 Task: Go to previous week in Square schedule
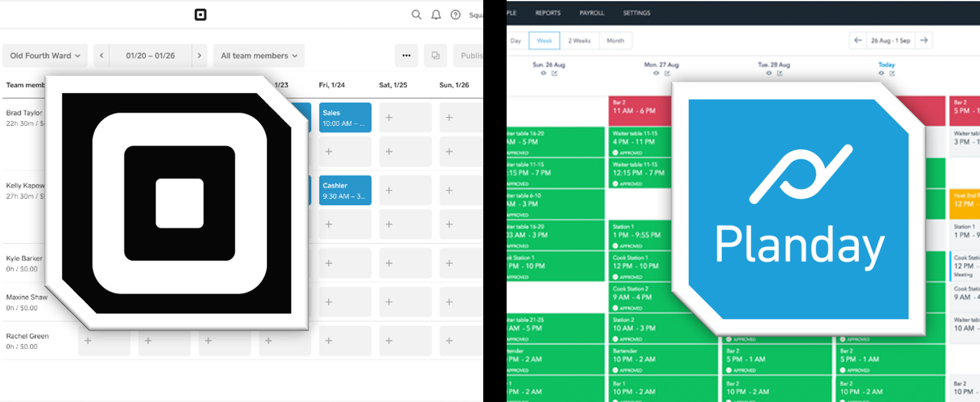tap(101, 56)
